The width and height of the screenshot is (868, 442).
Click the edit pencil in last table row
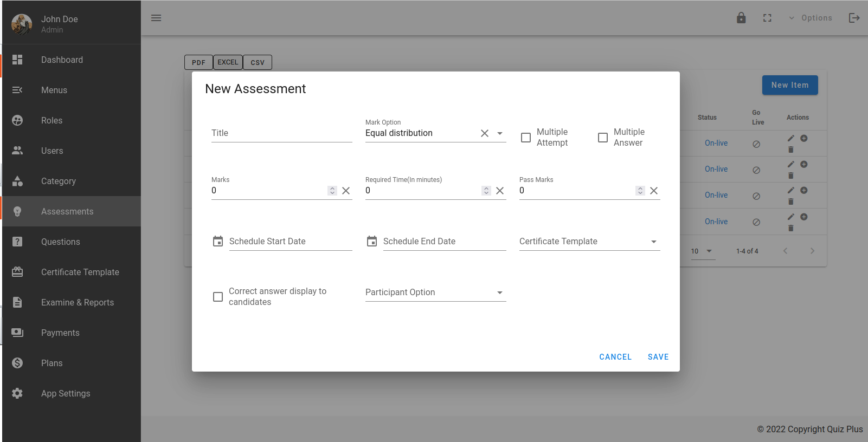point(791,217)
